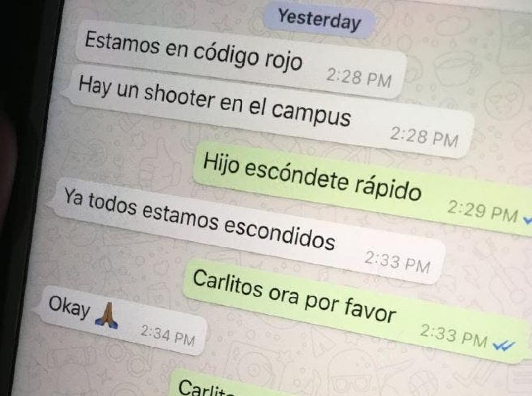Select 'Ya todos estamos escondidos' message
This screenshot has width=532, height=396.
(247, 231)
